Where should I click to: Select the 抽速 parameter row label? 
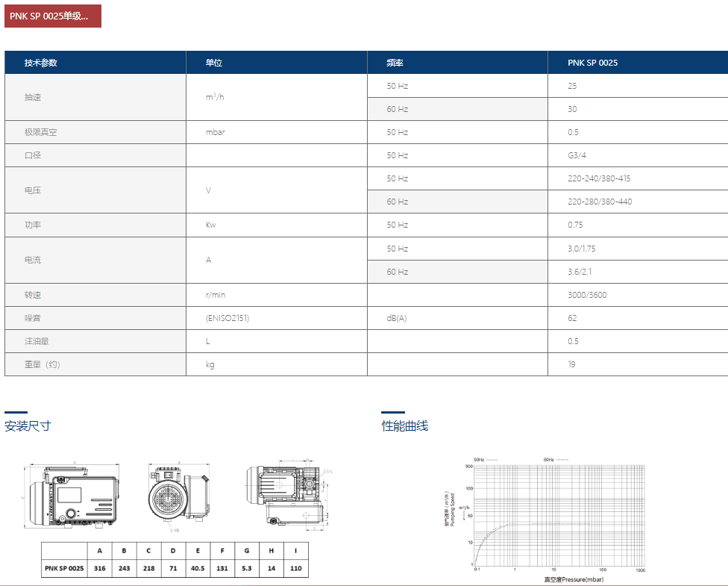click(x=33, y=97)
